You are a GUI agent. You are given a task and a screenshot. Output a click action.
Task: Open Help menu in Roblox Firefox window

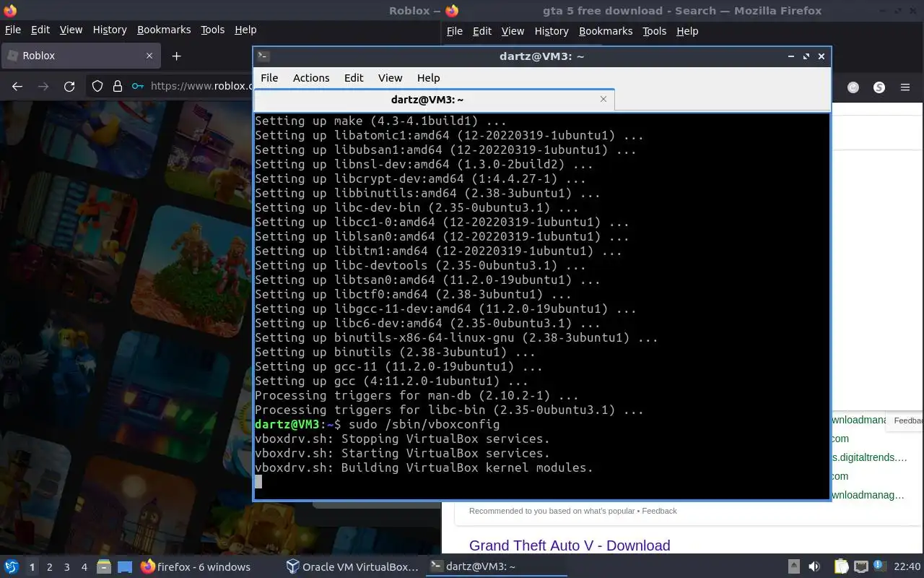[245, 30]
